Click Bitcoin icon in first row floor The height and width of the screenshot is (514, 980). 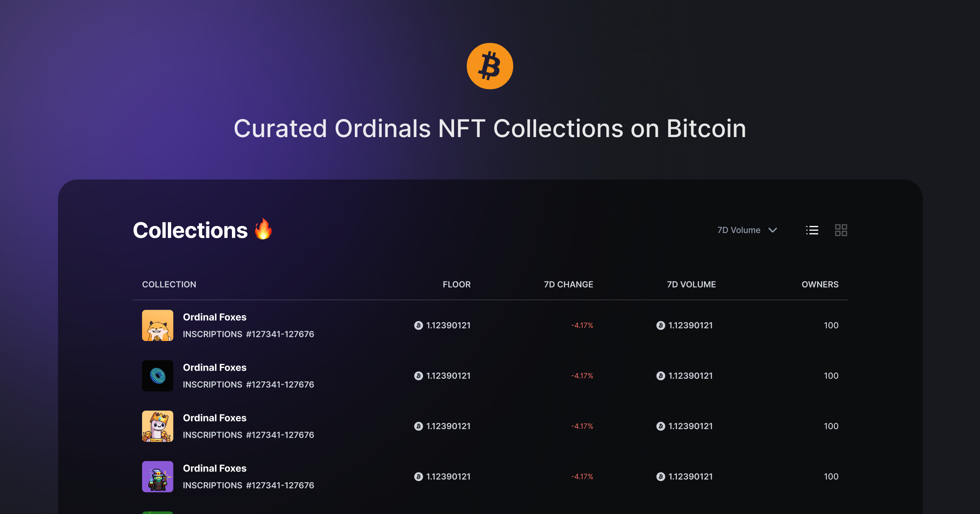[419, 325]
